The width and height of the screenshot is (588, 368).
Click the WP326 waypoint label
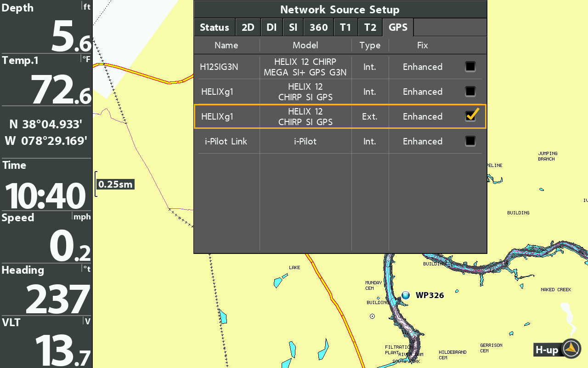click(430, 295)
